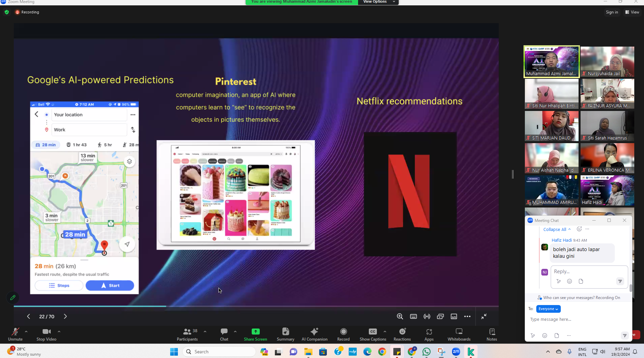Open the Whiteboards tool

[x=459, y=334]
